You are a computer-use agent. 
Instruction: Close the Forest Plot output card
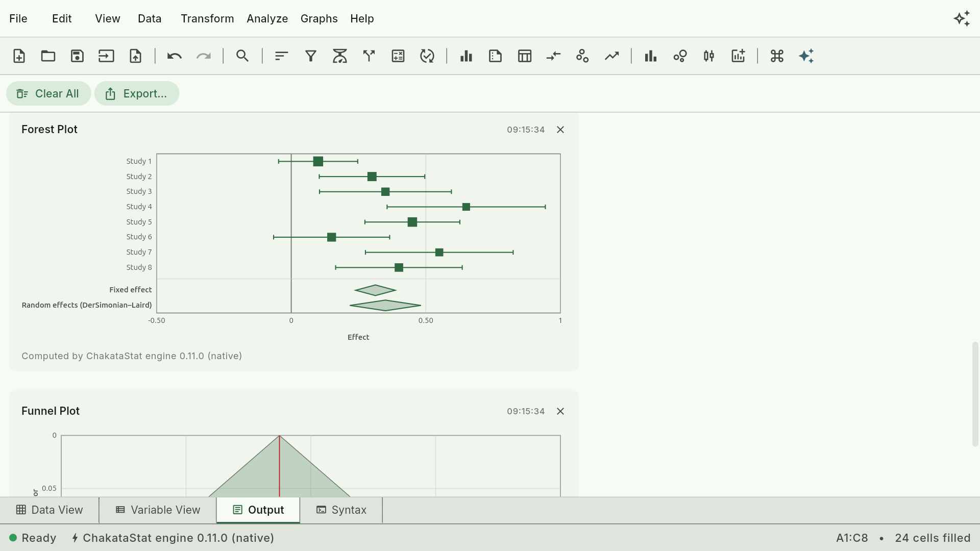coord(560,130)
